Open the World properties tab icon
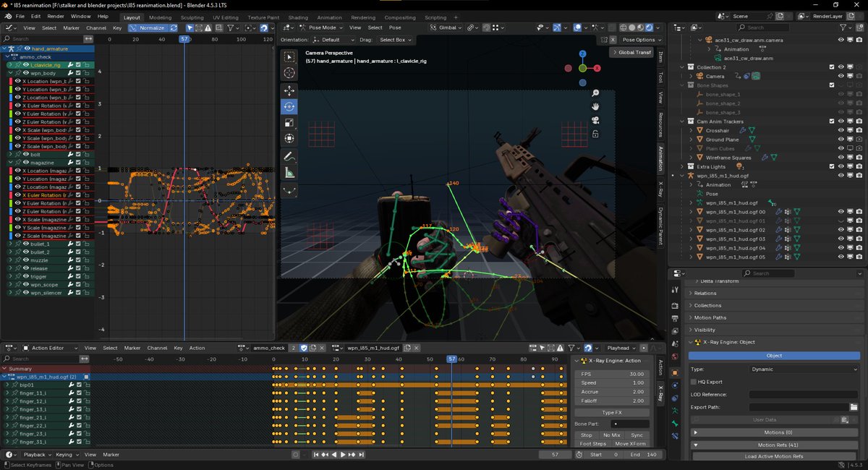Viewport: 868px width, 470px height. [x=675, y=356]
